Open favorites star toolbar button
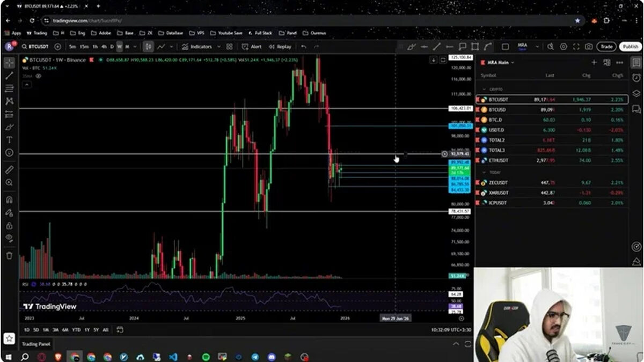Screen dimensions: 644x362 (x=9, y=338)
